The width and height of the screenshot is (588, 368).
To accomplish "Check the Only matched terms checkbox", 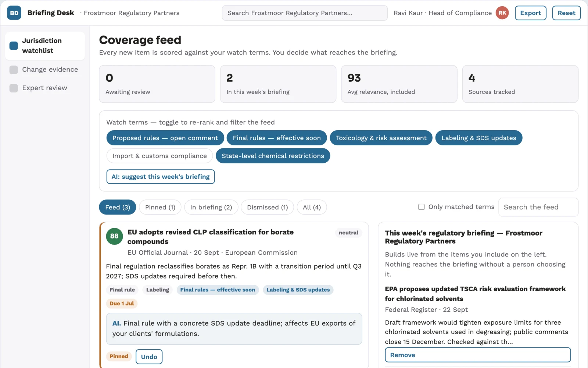I will pos(422,207).
